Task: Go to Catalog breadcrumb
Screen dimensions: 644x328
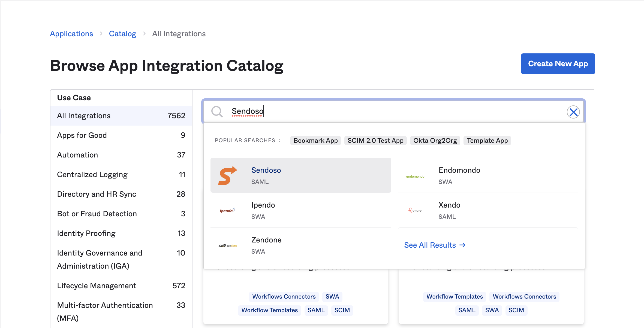Action: coord(122,34)
